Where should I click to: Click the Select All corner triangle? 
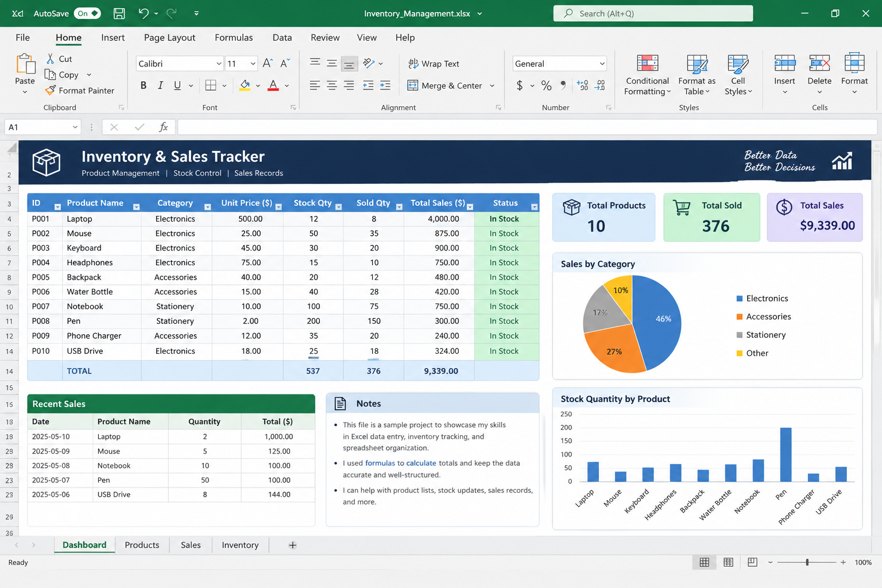click(11, 149)
